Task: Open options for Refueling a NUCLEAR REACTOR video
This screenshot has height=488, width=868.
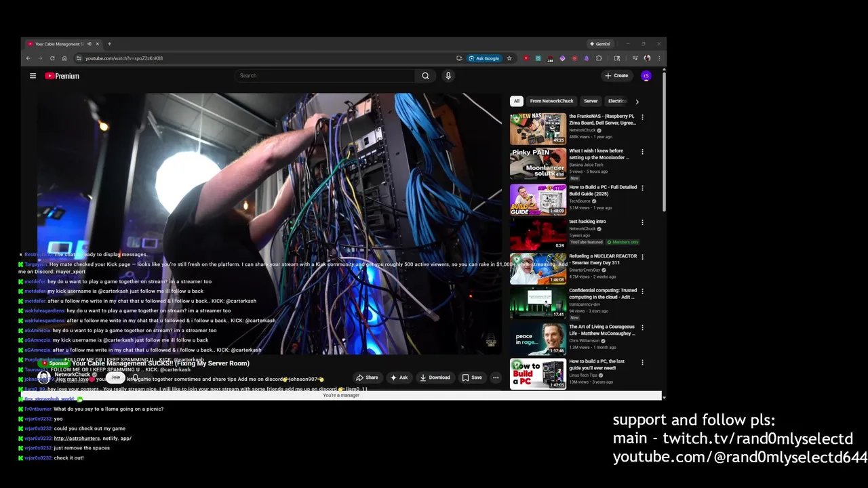Action: pos(642,257)
